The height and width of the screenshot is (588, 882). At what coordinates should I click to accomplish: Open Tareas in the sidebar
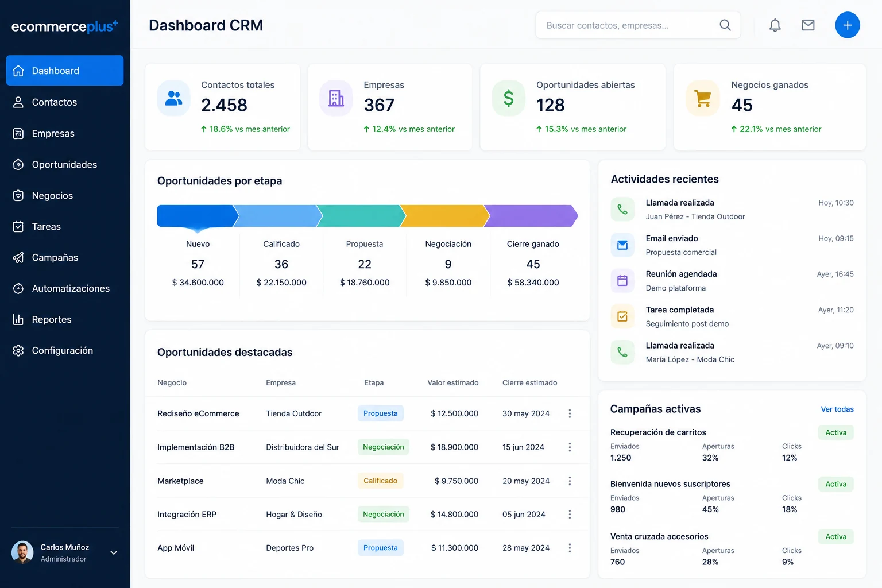click(65, 226)
